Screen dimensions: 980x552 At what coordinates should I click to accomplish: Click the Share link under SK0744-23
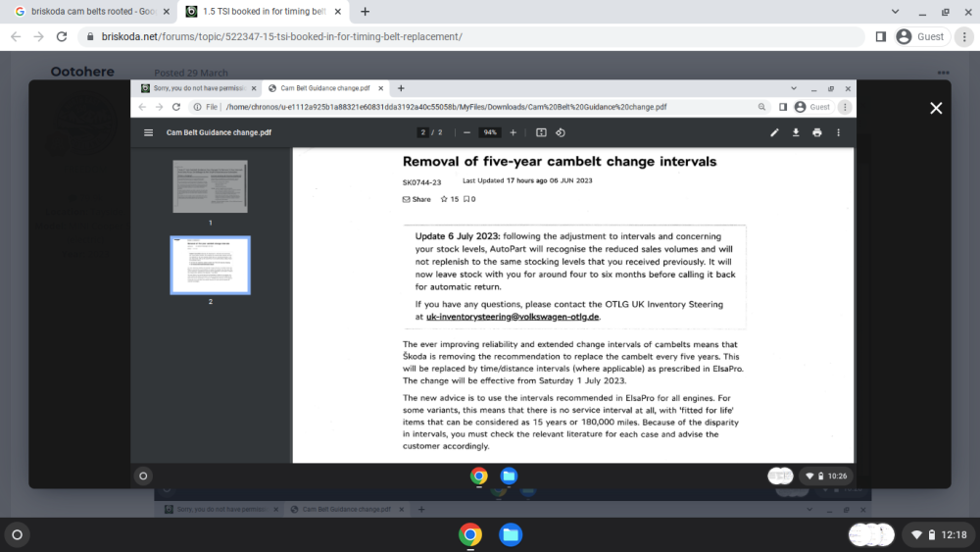(x=416, y=199)
